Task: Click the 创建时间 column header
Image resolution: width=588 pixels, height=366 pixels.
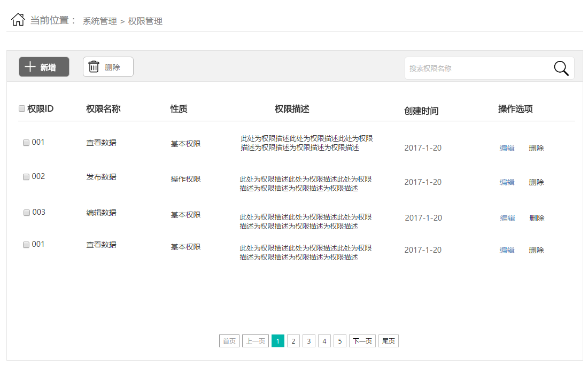Action: 422,111
